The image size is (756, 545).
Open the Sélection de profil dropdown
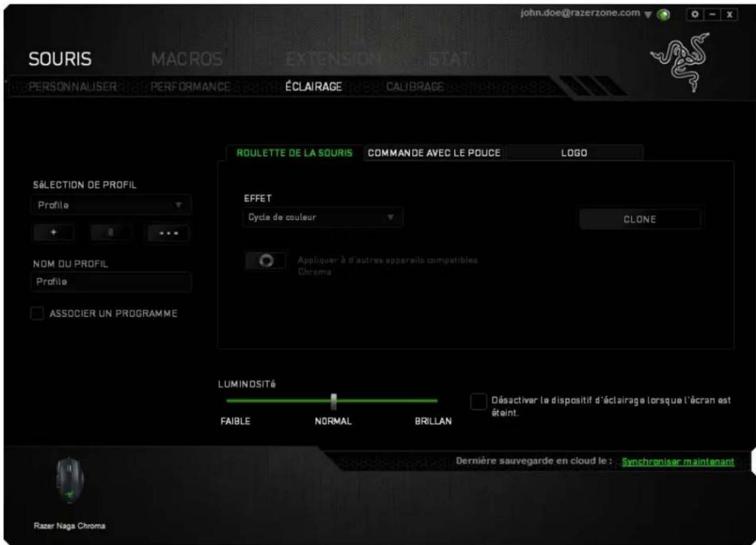pos(111,204)
